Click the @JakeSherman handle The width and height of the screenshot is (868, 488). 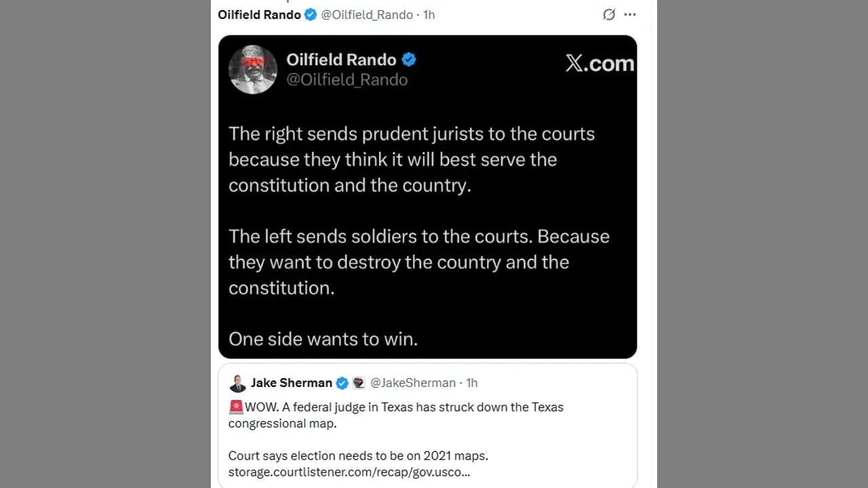[413, 383]
